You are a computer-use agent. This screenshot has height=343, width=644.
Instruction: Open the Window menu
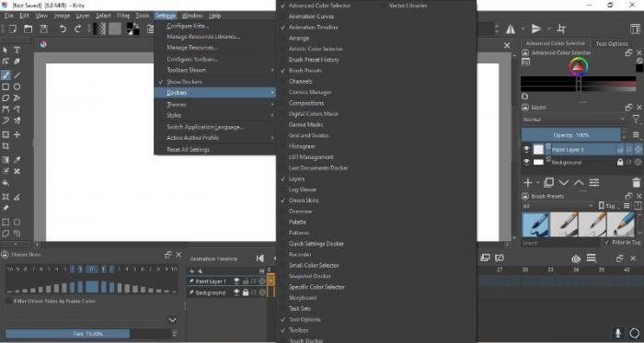coord(192,16)
